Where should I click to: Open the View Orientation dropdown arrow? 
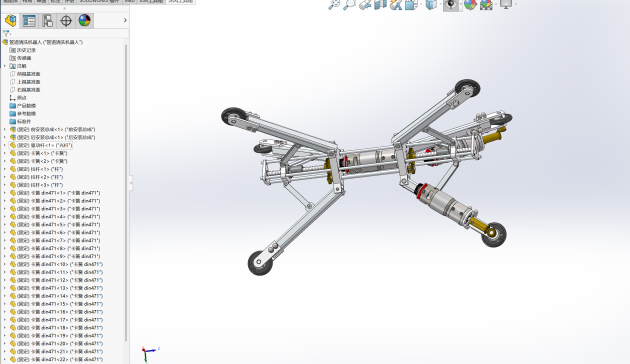420,5
